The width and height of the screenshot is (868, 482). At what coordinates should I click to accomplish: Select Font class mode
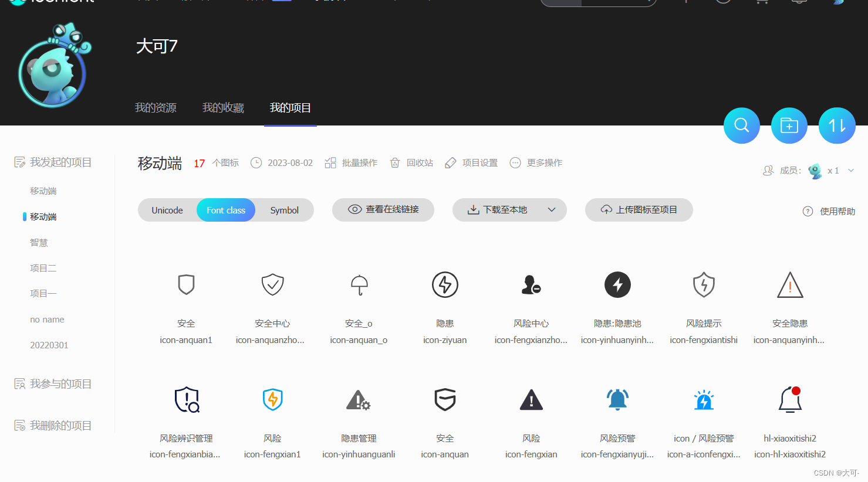coord(226,209)
